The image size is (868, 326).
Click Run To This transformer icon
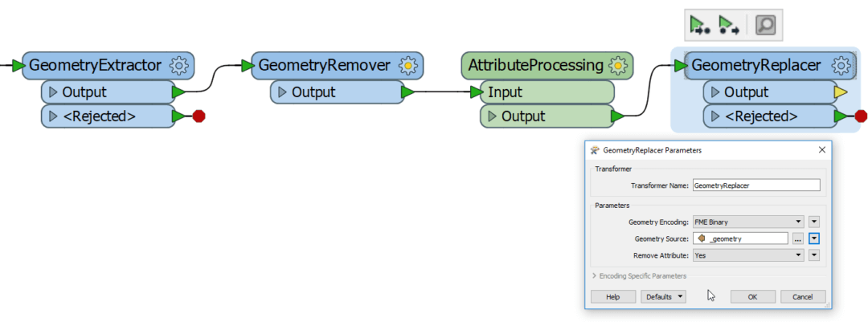tap(700, 25)
